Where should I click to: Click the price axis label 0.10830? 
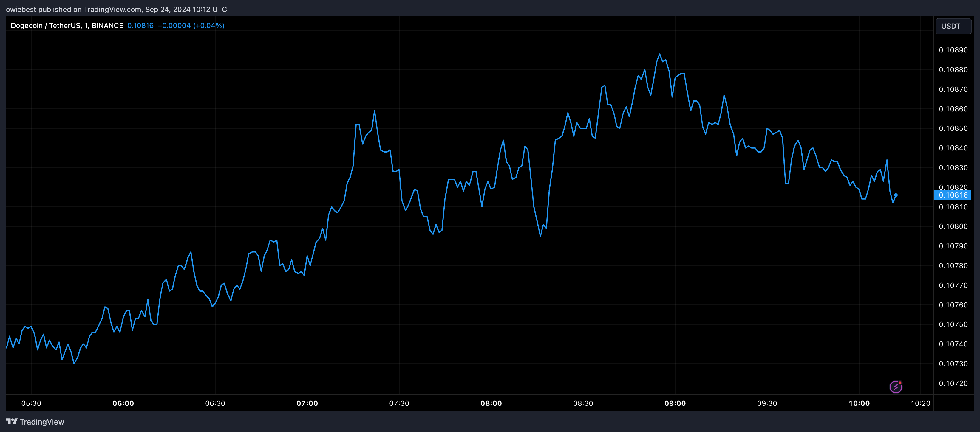[953, 167]
